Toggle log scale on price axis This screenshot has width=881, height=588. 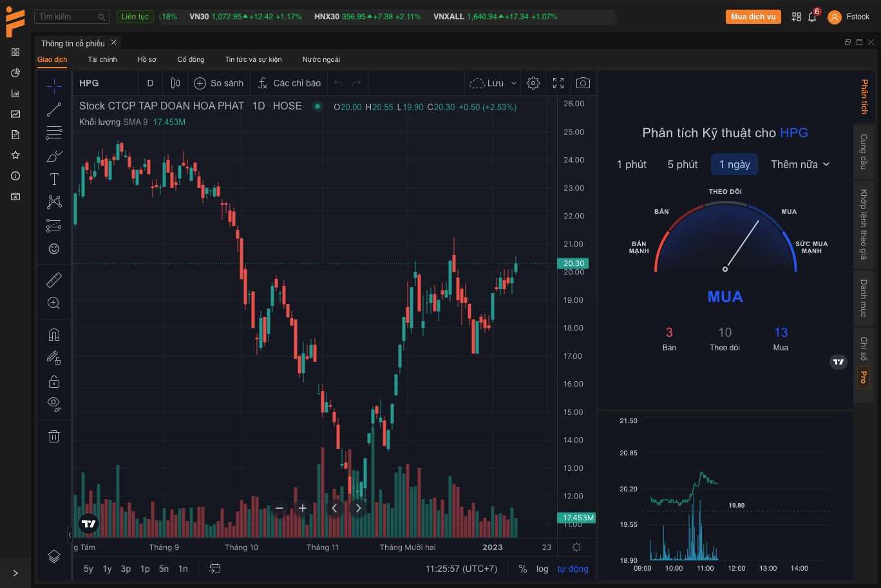point(542,569)
